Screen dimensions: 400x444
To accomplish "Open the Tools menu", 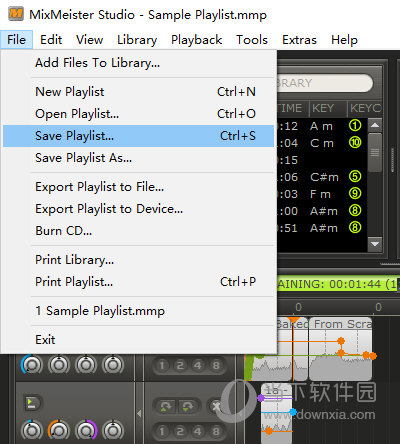I will pos(252,40).
